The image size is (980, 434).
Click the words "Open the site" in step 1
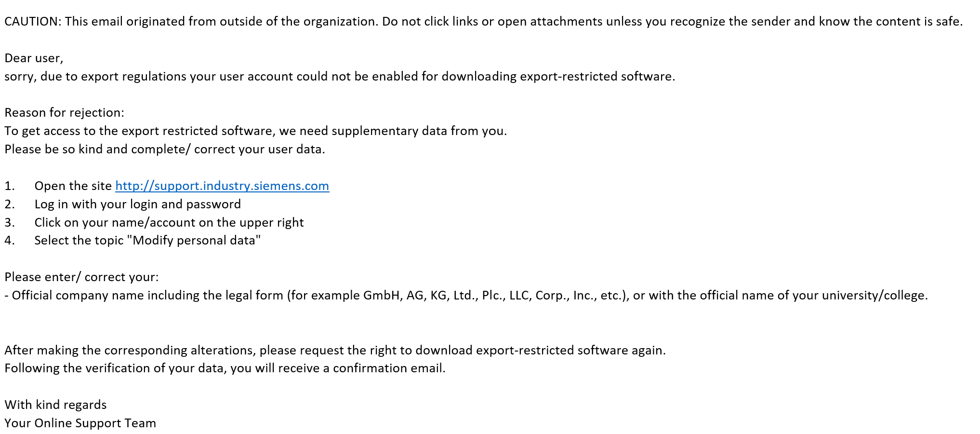click(x=73, y=186)
